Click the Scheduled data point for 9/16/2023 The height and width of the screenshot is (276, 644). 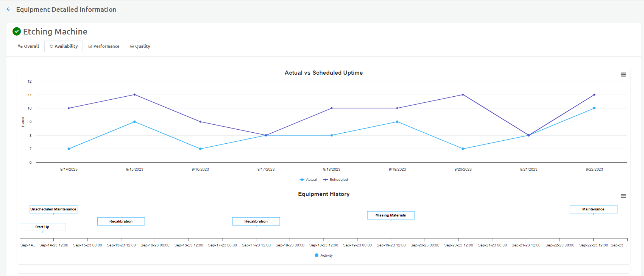point(200,122)
